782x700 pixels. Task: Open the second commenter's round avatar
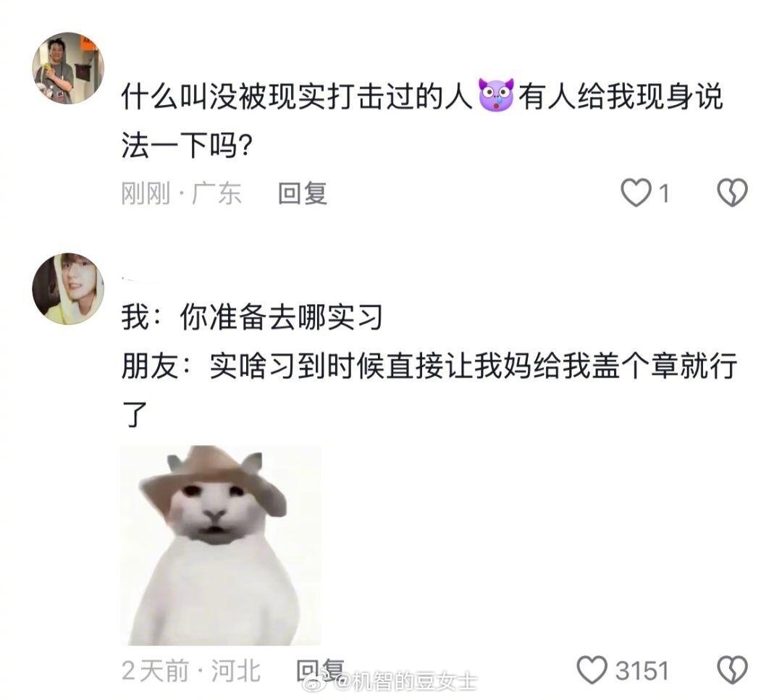[x=68, y=289]
